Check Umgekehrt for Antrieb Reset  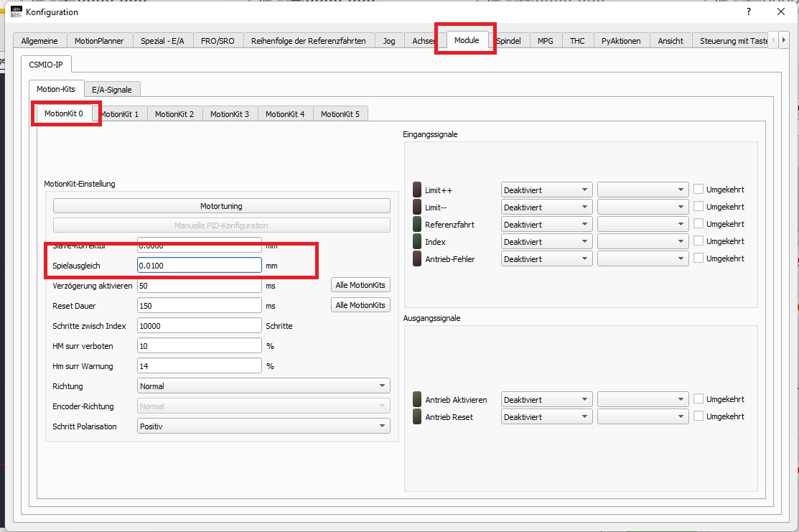(698, 416)
